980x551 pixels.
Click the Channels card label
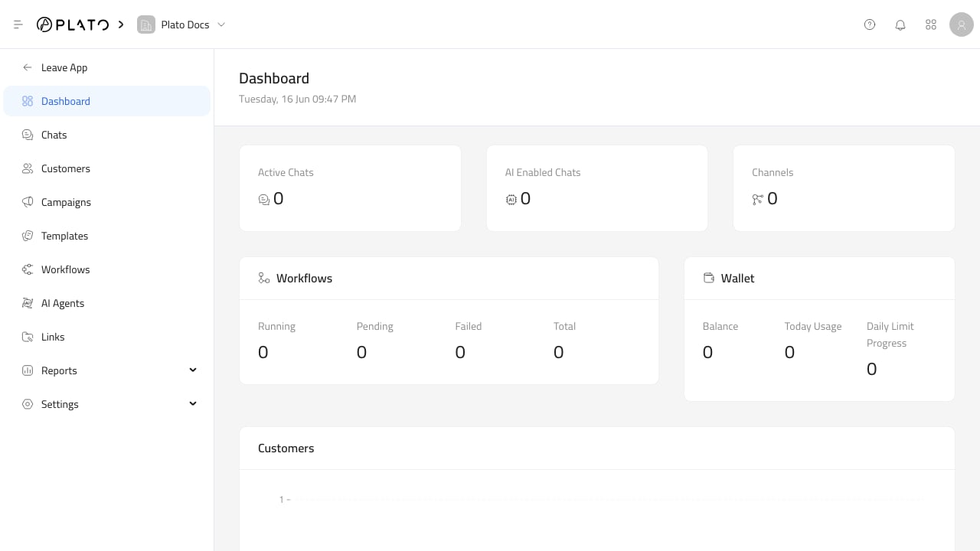click(773, 172)
